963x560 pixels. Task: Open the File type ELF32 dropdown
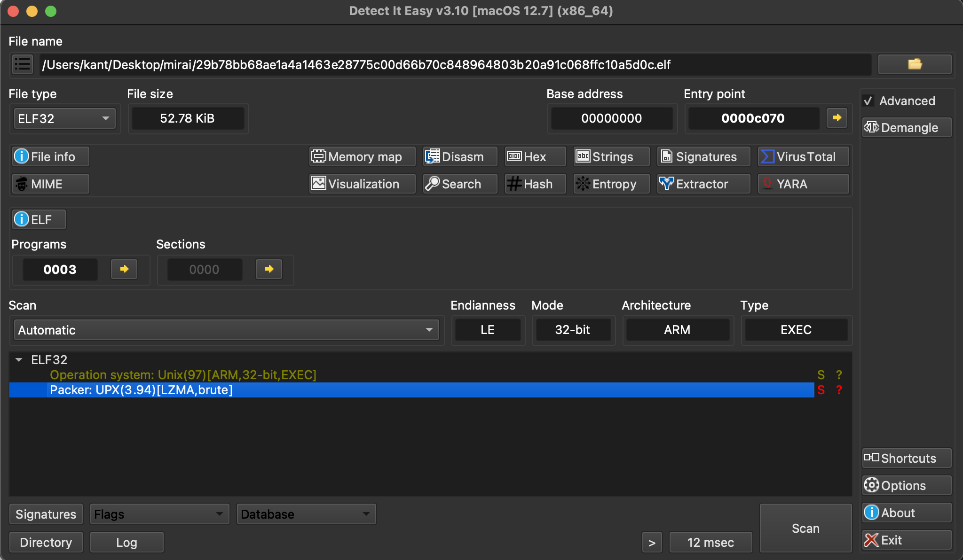point(65,118)
